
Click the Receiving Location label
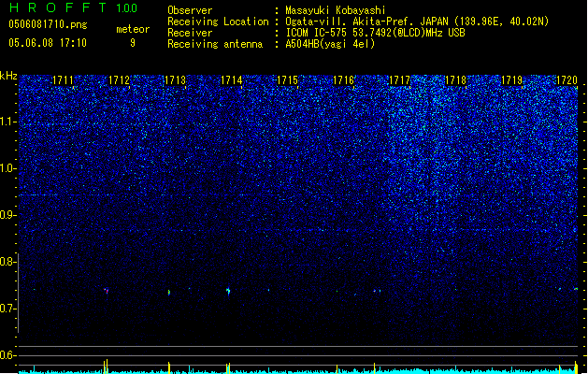218,22
